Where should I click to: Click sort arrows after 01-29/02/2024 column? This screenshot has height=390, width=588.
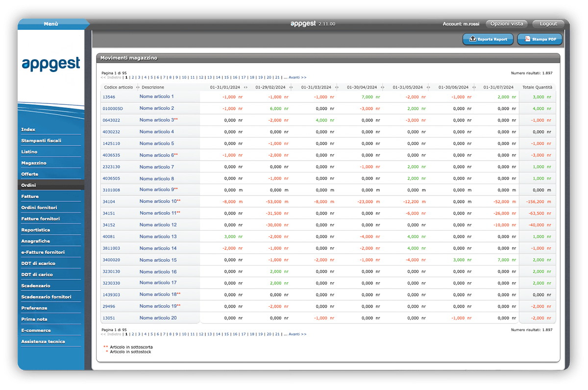tap(292, 87)
